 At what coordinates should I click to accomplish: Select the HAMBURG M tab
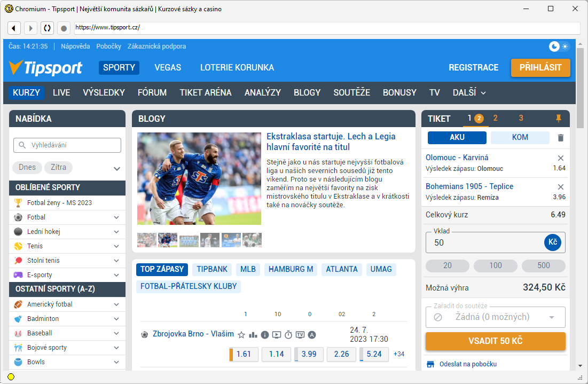(x=291, y=269)
